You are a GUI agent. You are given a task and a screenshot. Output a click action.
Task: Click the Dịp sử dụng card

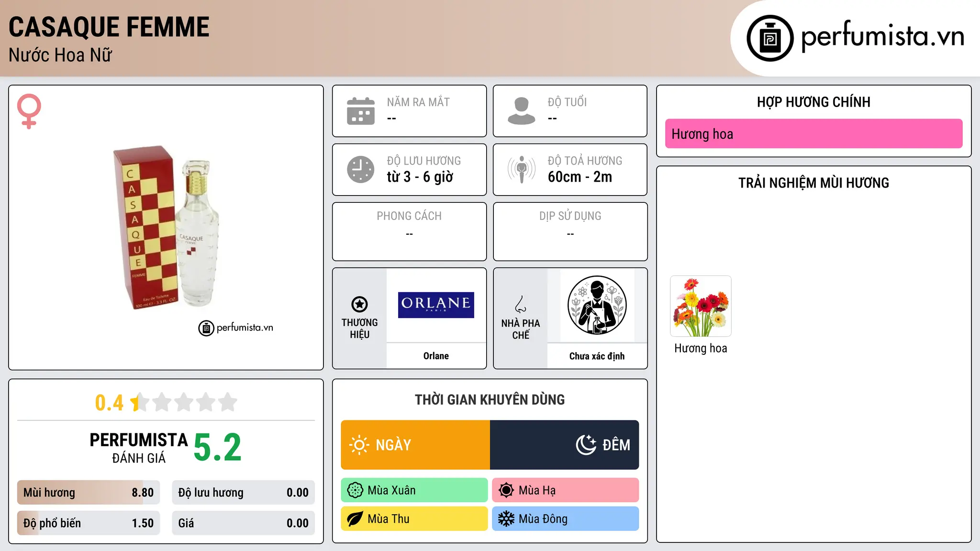point(570,231)
